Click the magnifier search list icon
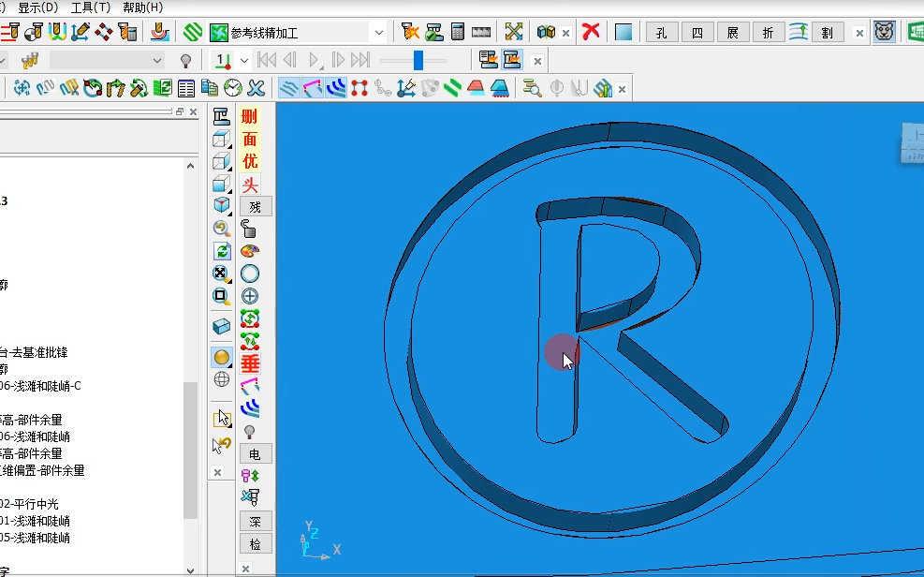Screen dimensions: 924x577 tap(532, 88)
